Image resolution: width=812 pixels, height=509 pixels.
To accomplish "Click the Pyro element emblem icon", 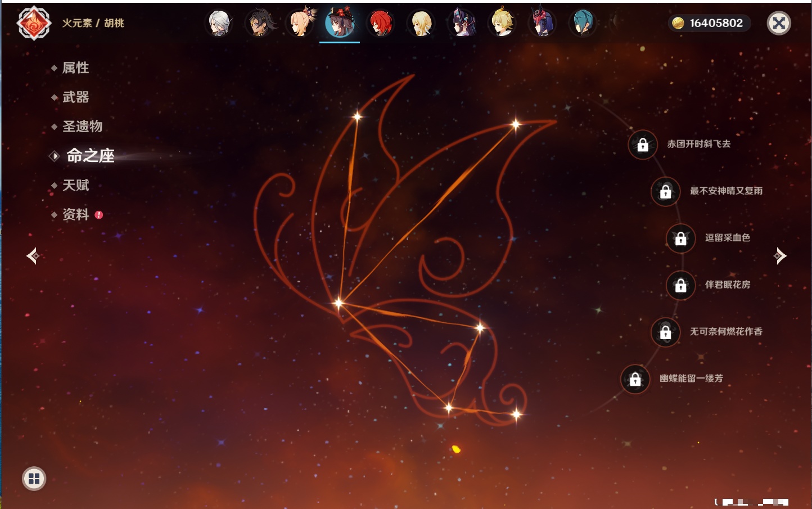I will tap(34, 23).
